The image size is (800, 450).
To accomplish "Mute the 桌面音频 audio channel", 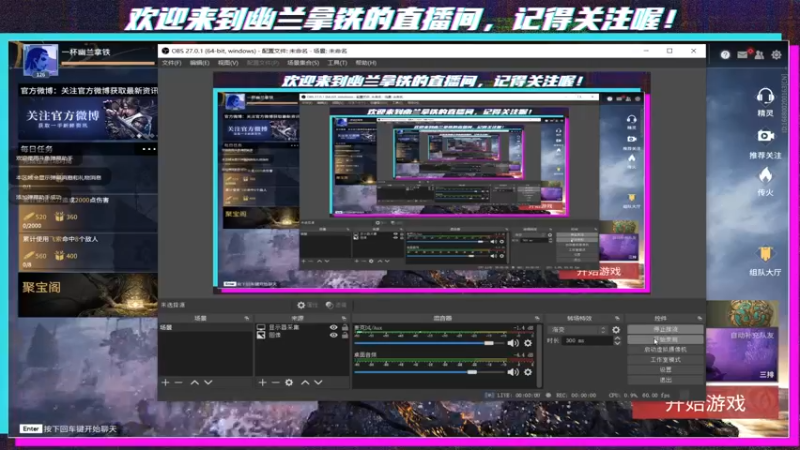I will (x=513, y=372).
